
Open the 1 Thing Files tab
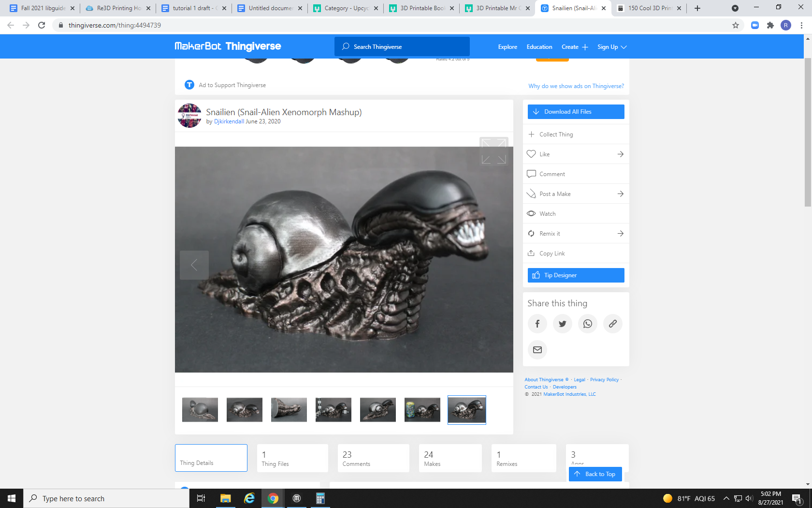coord(292,458)
